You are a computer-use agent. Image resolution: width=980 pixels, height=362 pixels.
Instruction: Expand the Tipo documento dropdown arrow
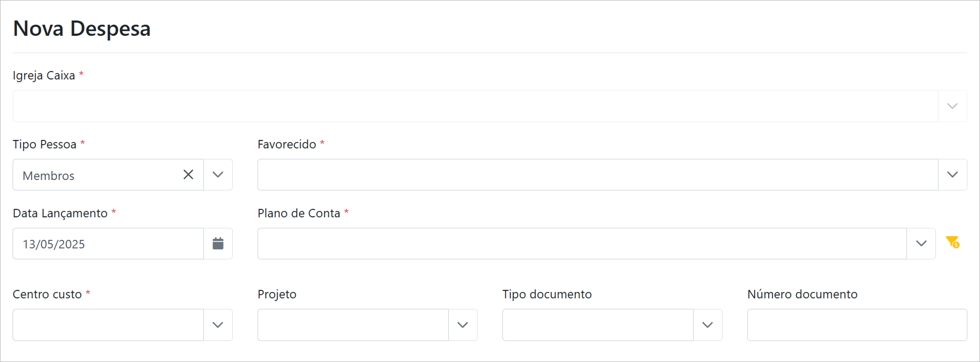point(707,325)
